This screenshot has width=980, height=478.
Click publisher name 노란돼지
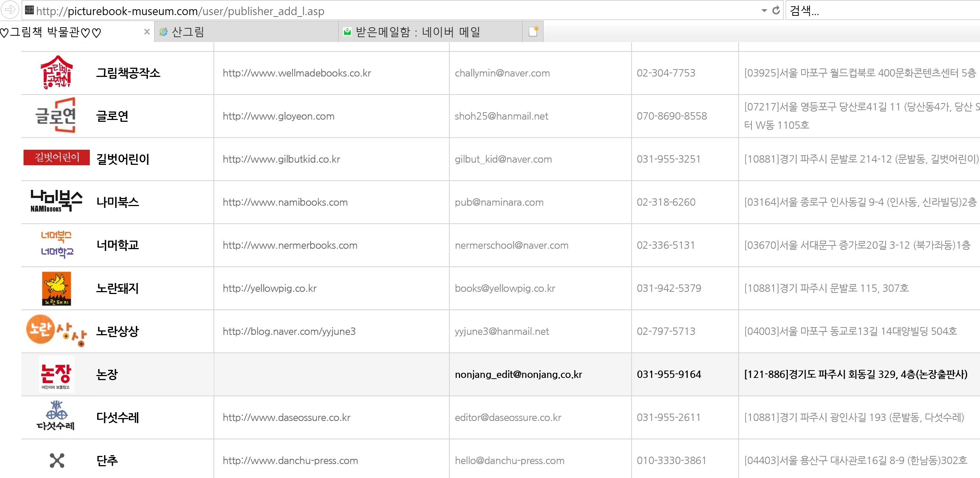[117, 288]
